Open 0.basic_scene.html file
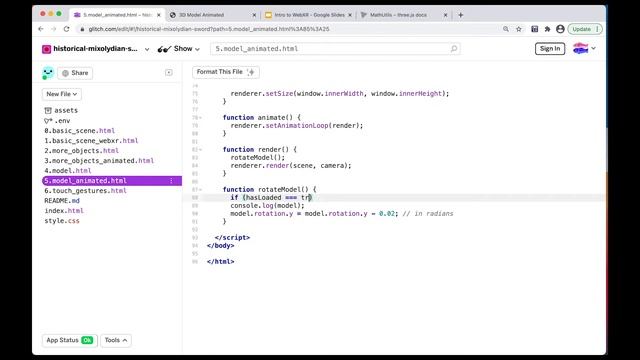The height and width of the screenshot is (360, 640). pyautogui.click(x=80, y=131)
